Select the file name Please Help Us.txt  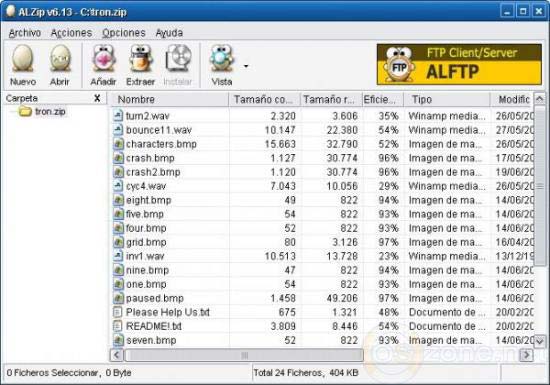coord(168,312)
